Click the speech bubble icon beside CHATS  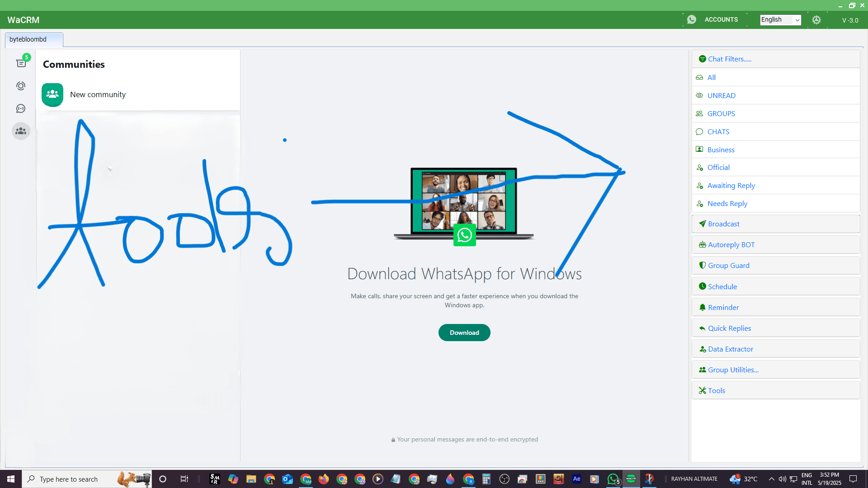(699, 131)
